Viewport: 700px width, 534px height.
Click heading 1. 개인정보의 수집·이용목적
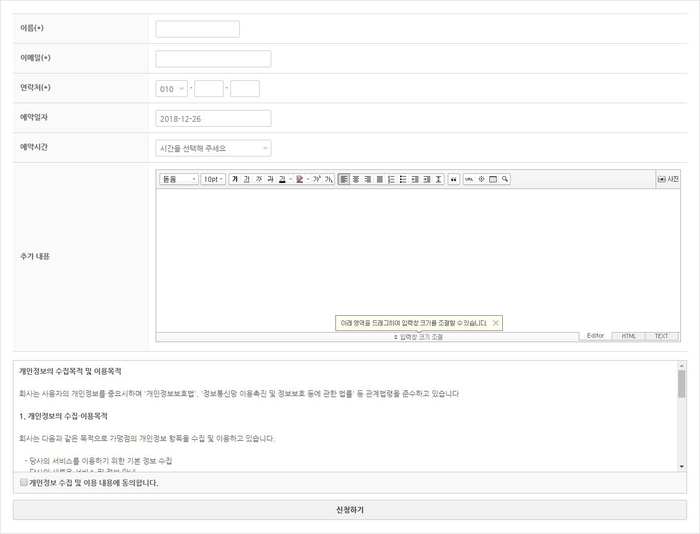click(63, 416)
